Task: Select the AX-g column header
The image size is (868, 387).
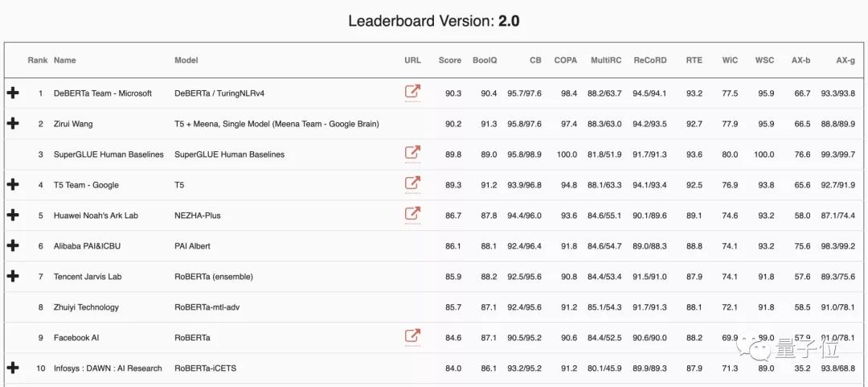Action: 845,60
